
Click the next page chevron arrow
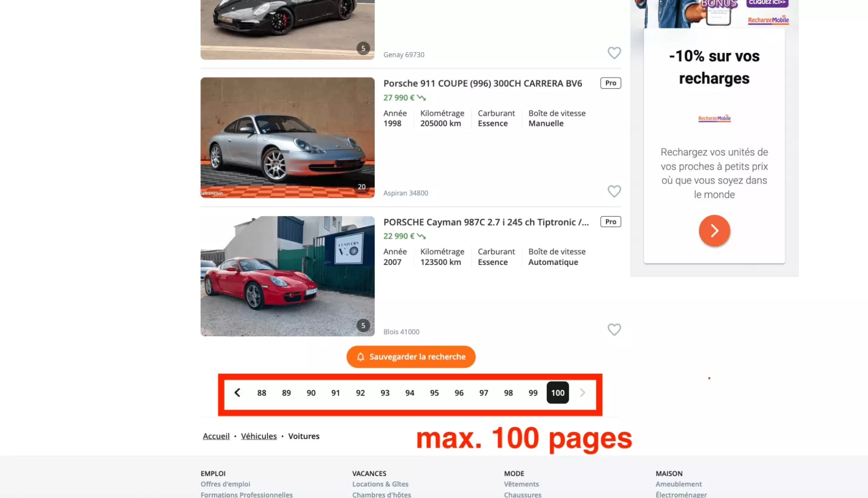click(582, 392)
